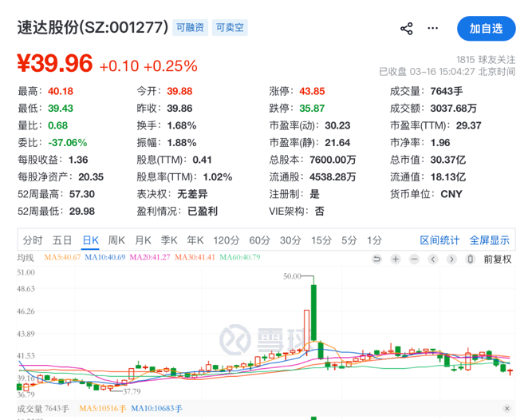Click the tall green candlestick at 50.00 peak
This screenshot has height=420, width=532.
tap(315, 313)
